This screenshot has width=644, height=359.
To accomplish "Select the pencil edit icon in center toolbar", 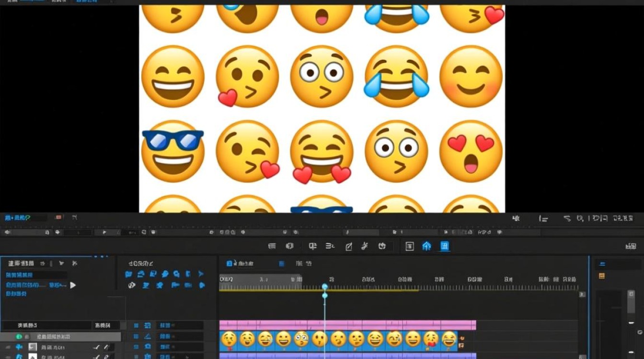I will [x=349, y=247].
